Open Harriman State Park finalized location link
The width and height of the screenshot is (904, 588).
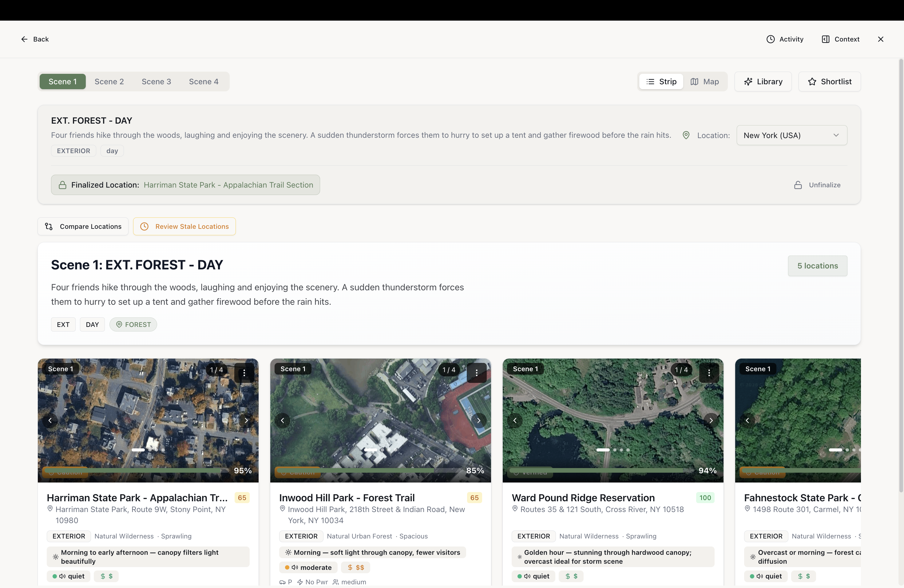click(228, 185)
